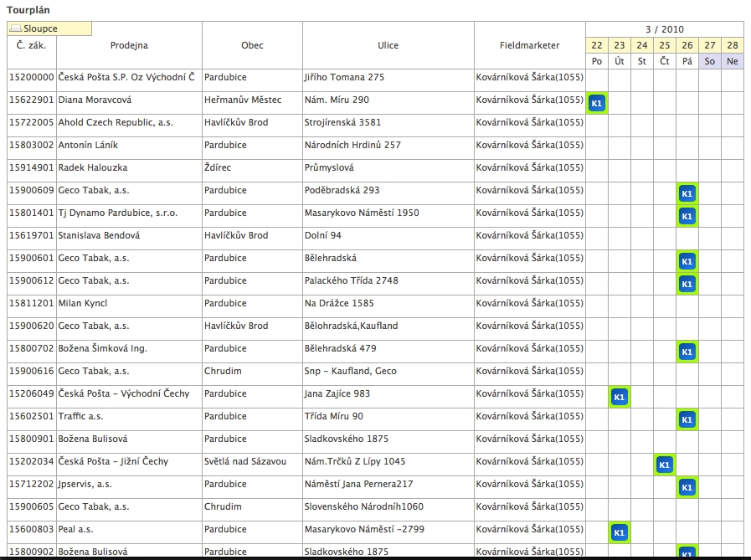
Task: Click customer number 15200000
Action: [x=32, y=77]
